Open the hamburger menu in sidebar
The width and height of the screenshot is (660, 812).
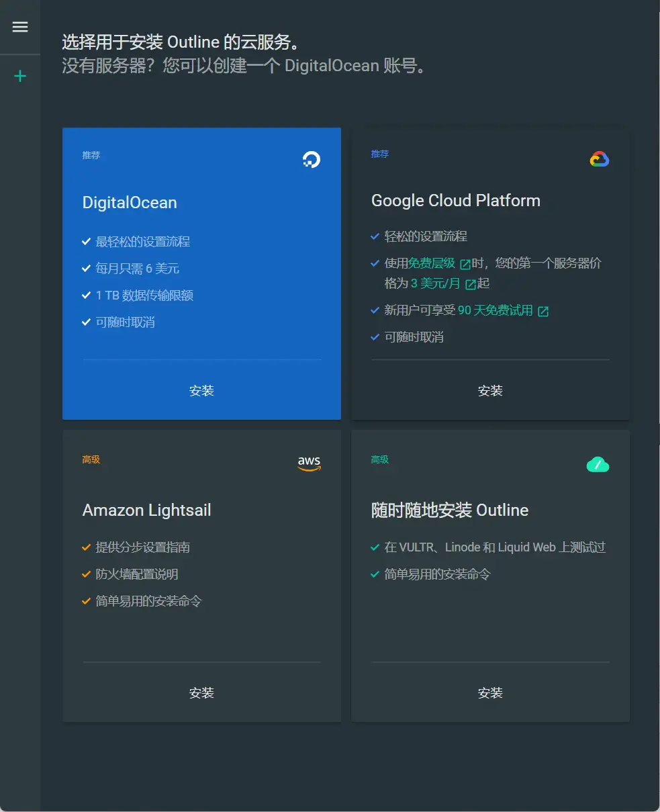20,27
